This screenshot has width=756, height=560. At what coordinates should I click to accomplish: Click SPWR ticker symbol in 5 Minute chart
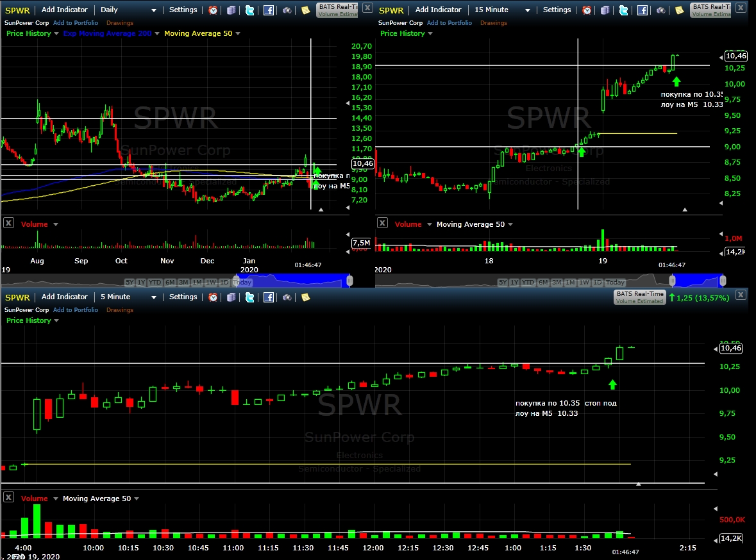pyautogui.click(x=17, y=297)
